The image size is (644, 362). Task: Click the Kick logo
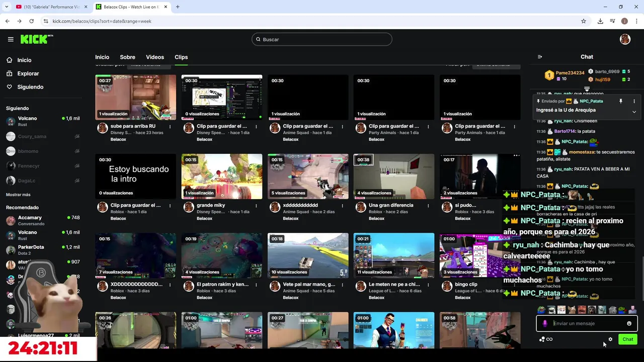(x=37, y=39)
